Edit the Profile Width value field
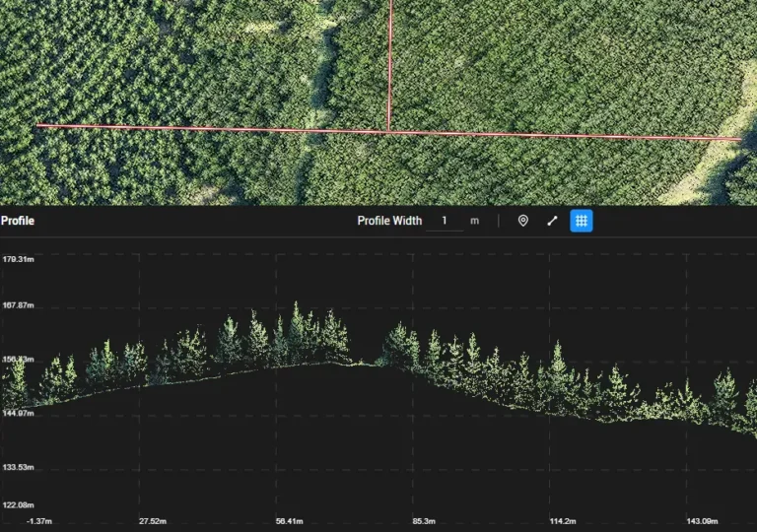This screenshot has height=532, width=757. [x=445, y=221]
